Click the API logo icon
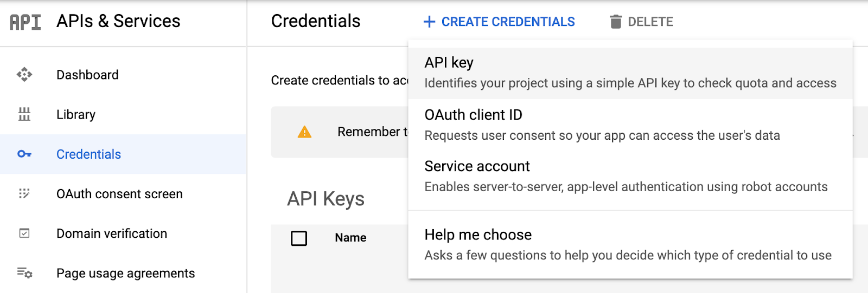 [x=25, y=22]
